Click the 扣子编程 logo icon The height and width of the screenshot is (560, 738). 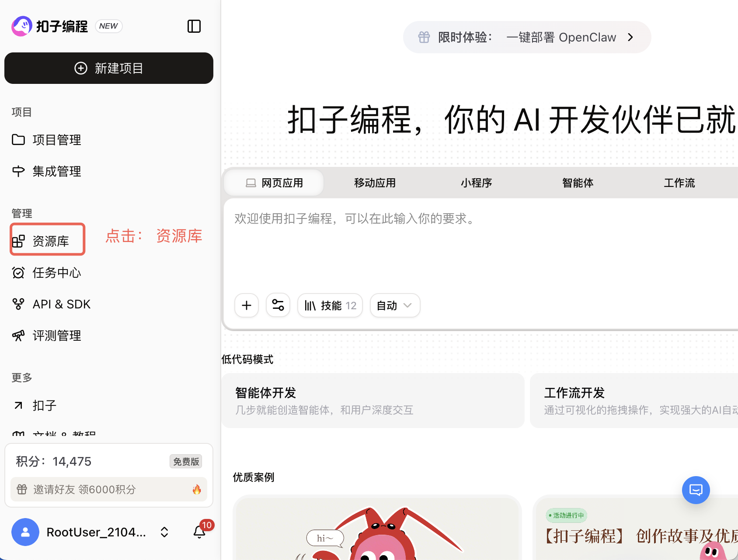22,26
